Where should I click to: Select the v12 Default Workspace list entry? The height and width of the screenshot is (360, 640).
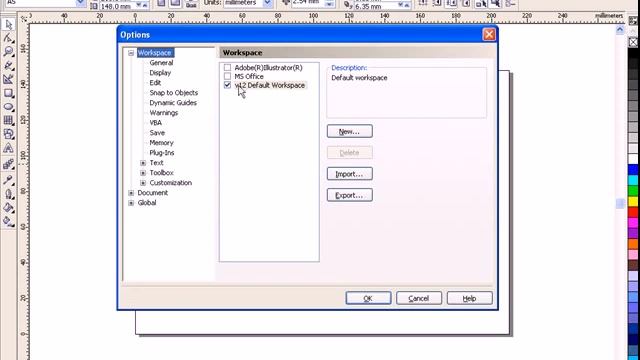(269, 85)
